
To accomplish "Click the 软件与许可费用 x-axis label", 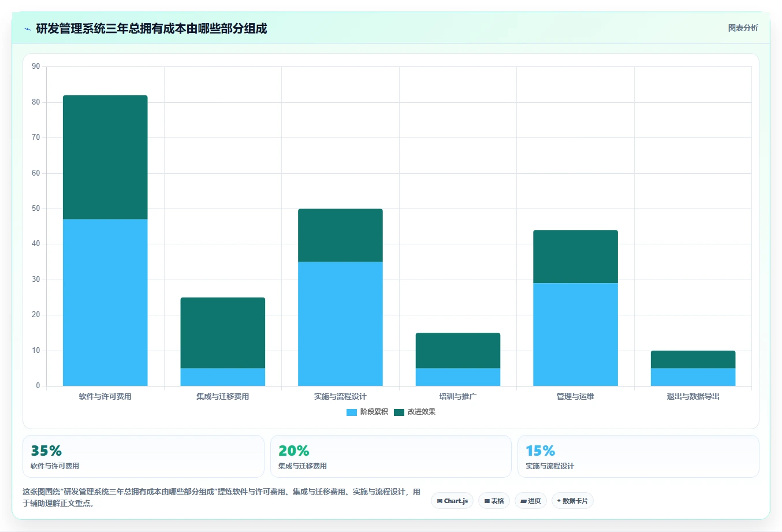I will click(x=105, y=396).
